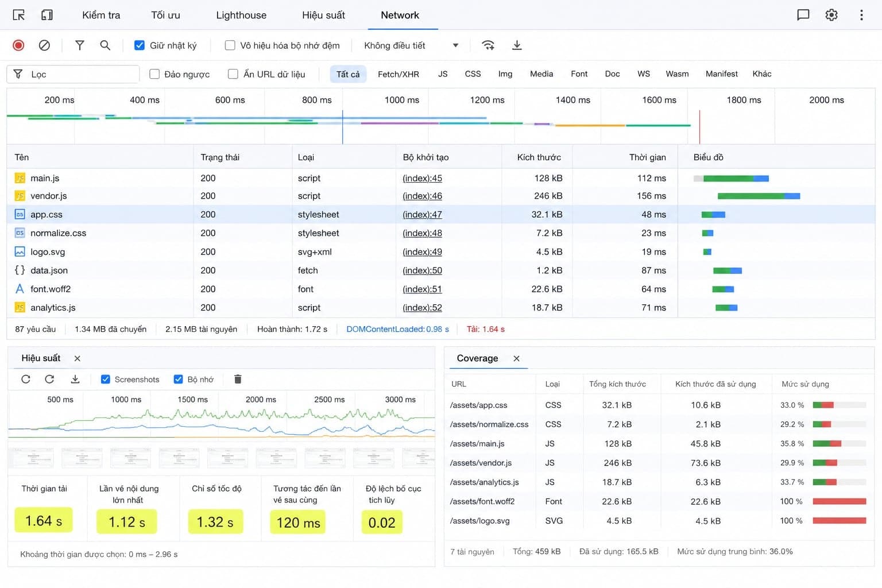Open initiator link (index):47
This screenshot has width=882, height=588.
[422, 214]
